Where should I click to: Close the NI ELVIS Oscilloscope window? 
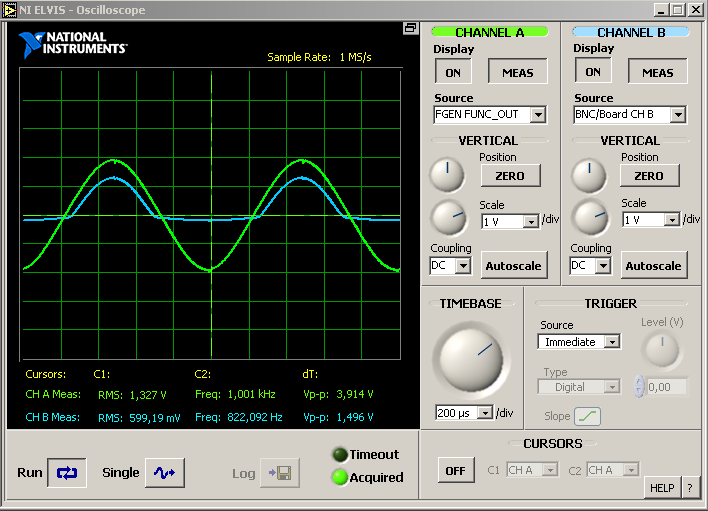(696, 10)
